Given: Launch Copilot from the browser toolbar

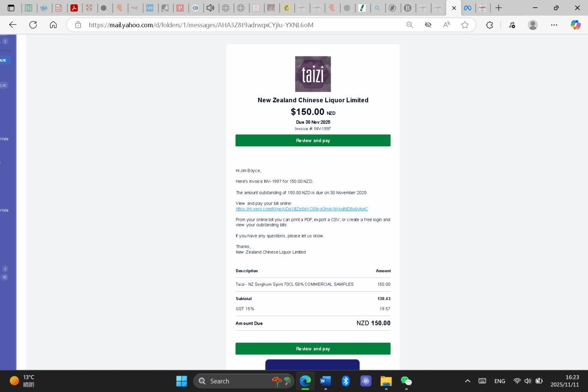Looking at the screenshot, I should [x=575, y=25].
